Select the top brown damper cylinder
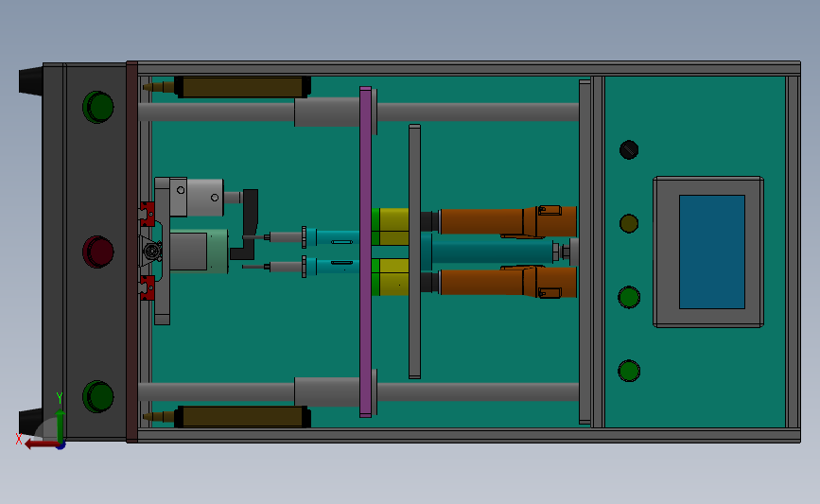820x504 pixels. [242, 87]
